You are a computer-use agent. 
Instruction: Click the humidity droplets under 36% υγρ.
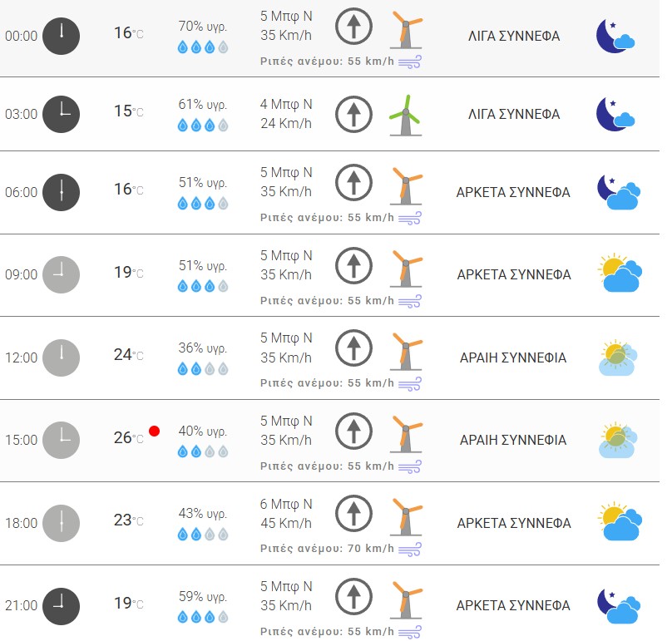pos(203,368)
